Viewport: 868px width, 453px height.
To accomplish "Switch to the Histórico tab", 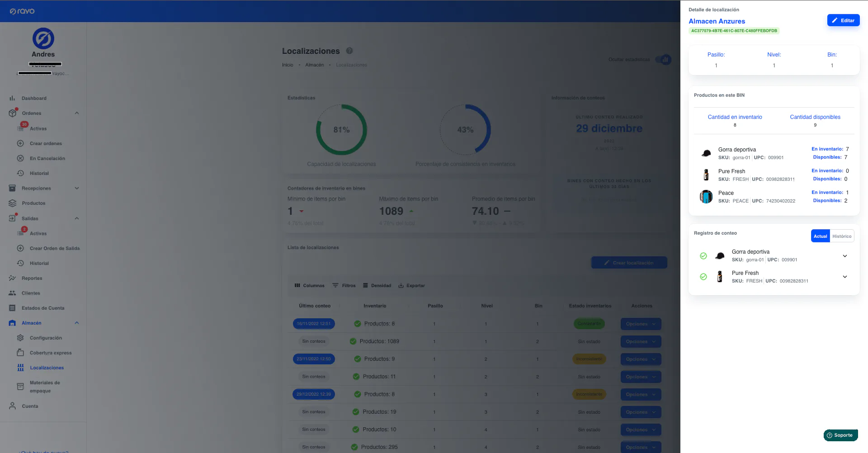I will coord(842,236).
